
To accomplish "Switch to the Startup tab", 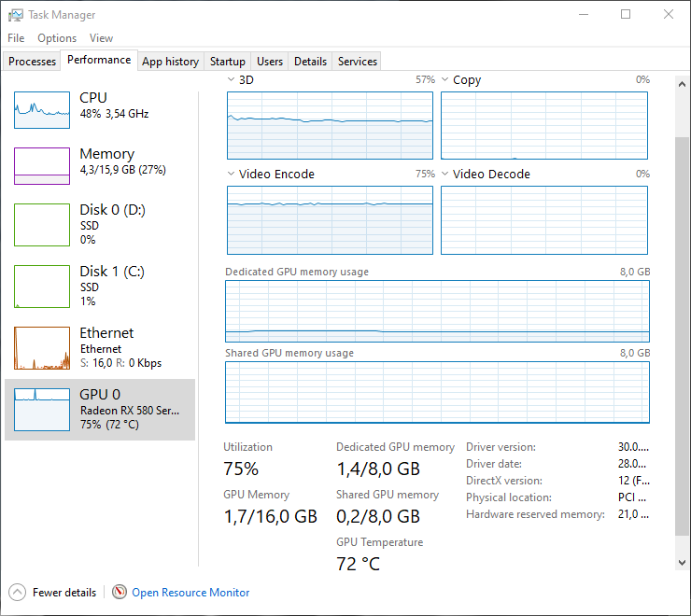I will point(228,62).
